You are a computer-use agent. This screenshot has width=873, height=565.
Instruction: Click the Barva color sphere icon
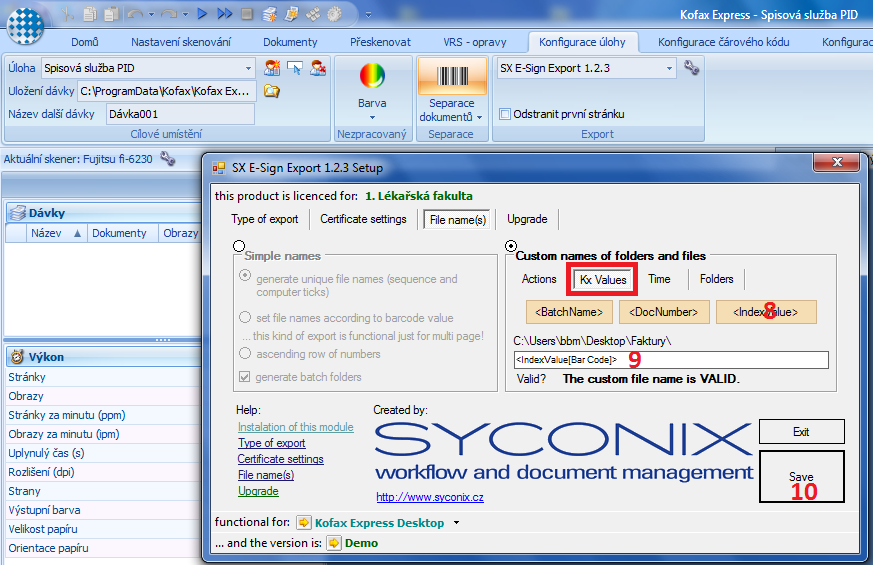click(x=372, y=76)
